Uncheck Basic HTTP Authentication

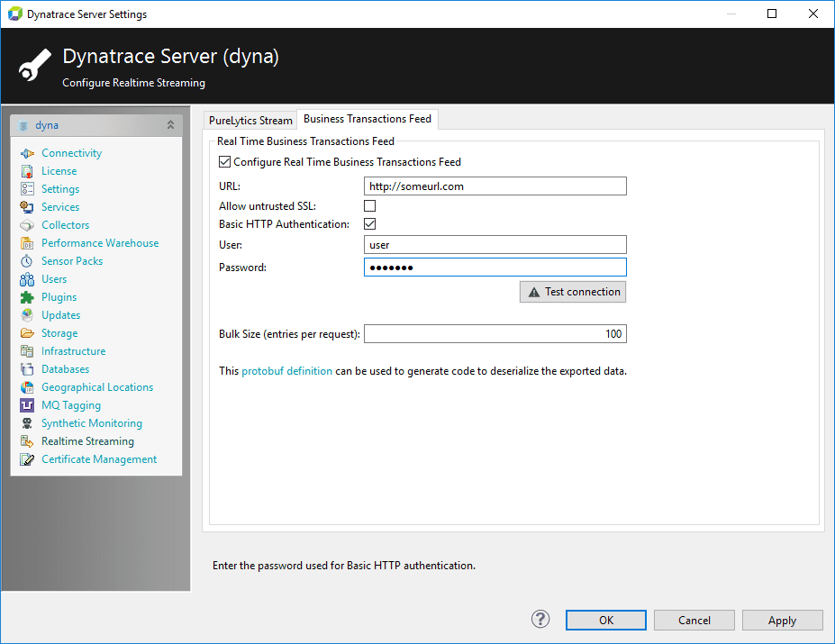369,224
